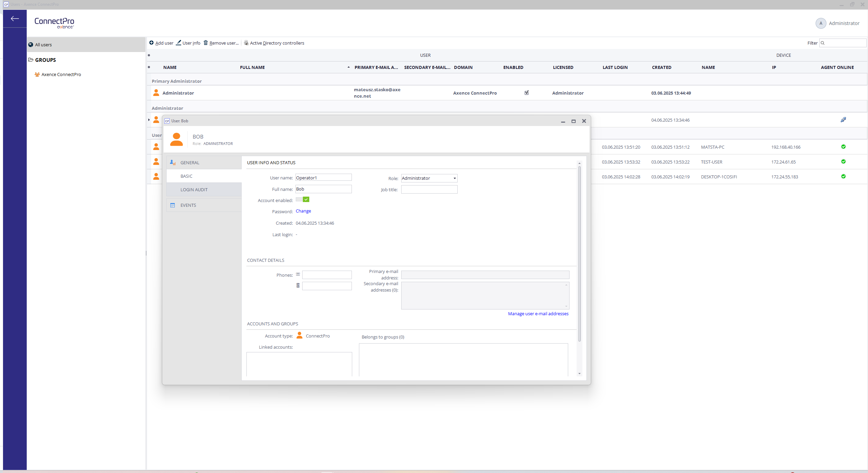Select Axence ConnectPro group
Image resolution: width=868 pixels, height=473 pixels.
coord(61,74)
